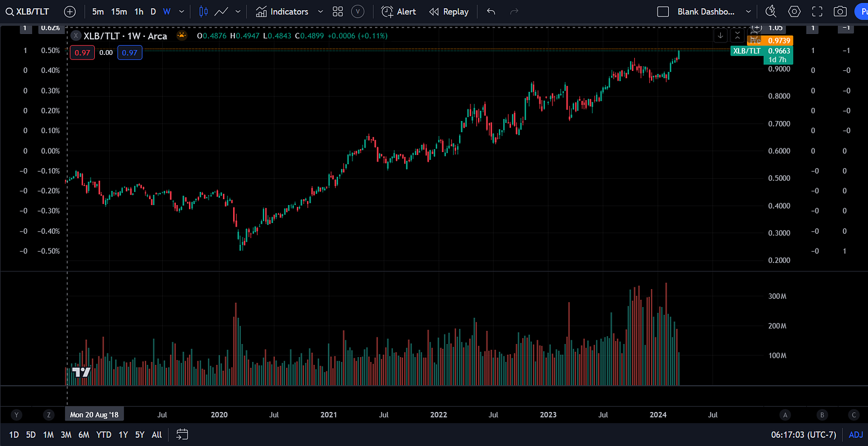The image size is (868, 446).
Task: Click the collapse pane chevrons icon
Action: click(737, 35)
